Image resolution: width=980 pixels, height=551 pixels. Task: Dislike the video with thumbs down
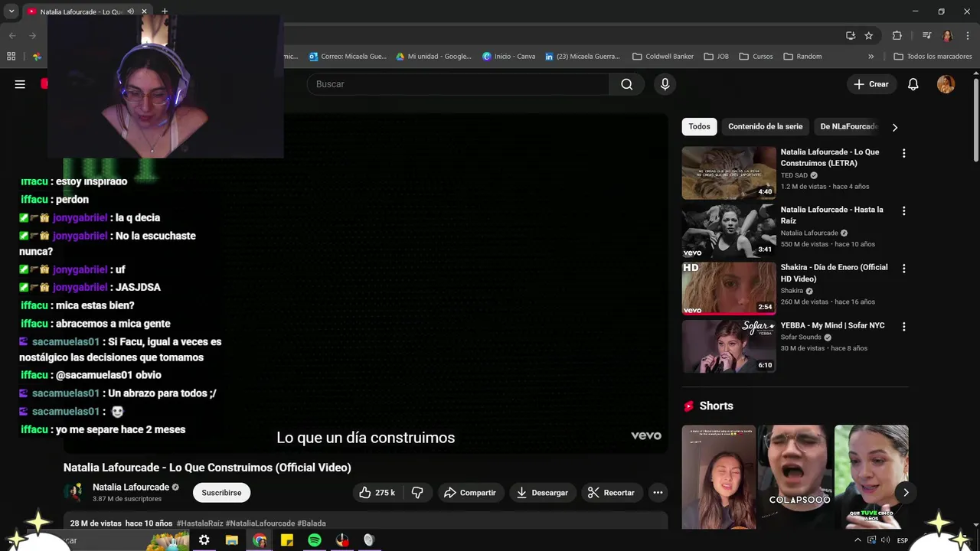417,493
